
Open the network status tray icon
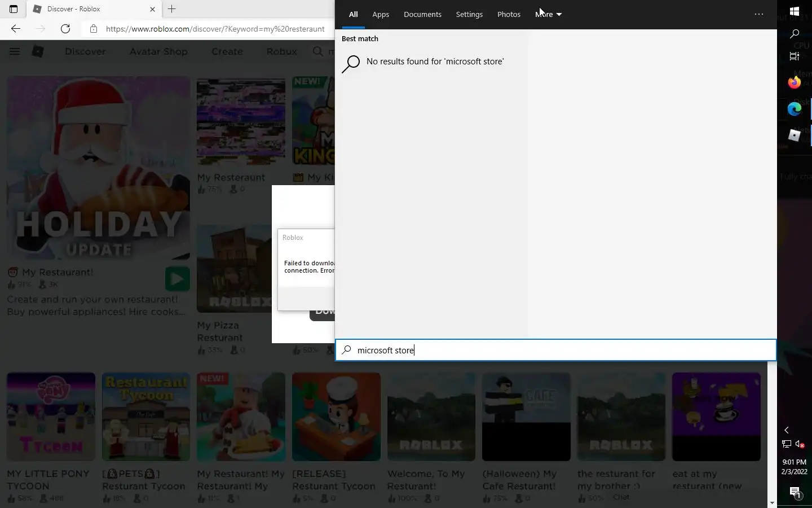click(x=787, y=444)
